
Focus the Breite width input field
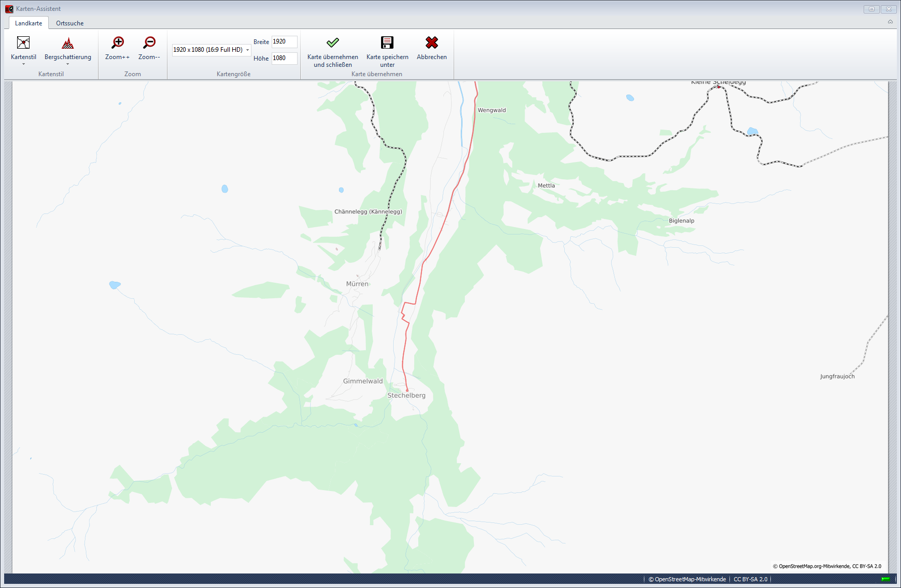point(284,42)
